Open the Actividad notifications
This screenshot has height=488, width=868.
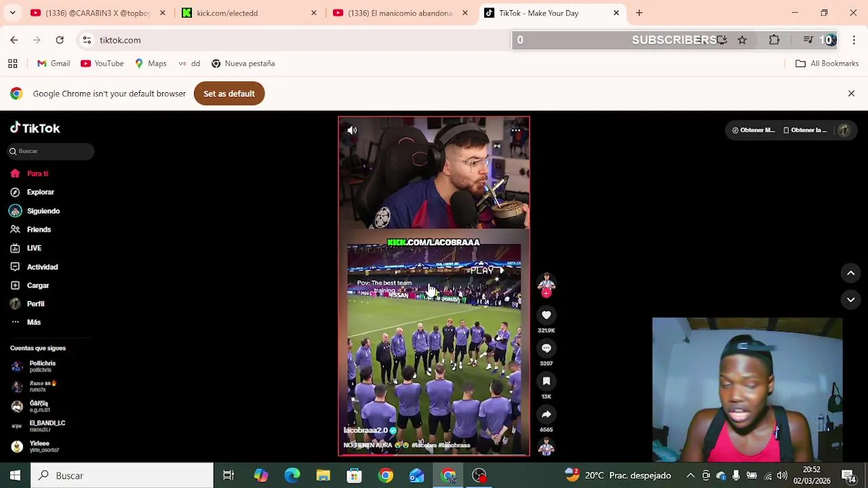click(x=35, y=267)
